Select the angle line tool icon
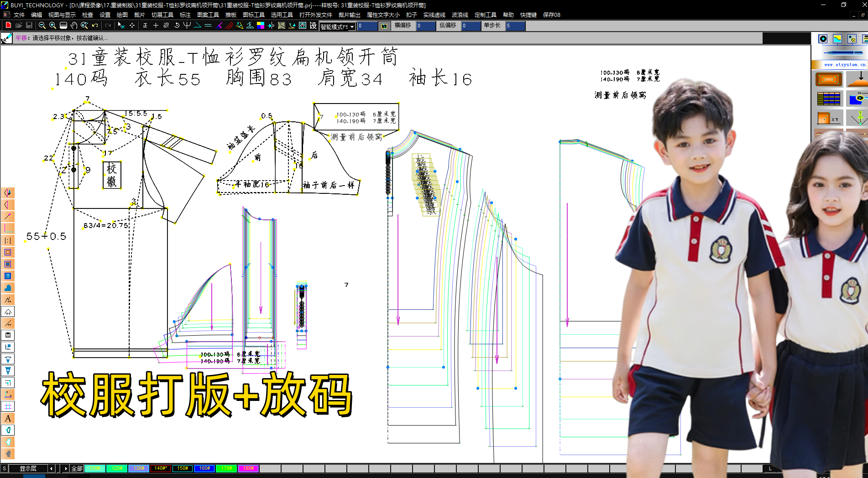The image size is (868, 478). pos(198,26)
